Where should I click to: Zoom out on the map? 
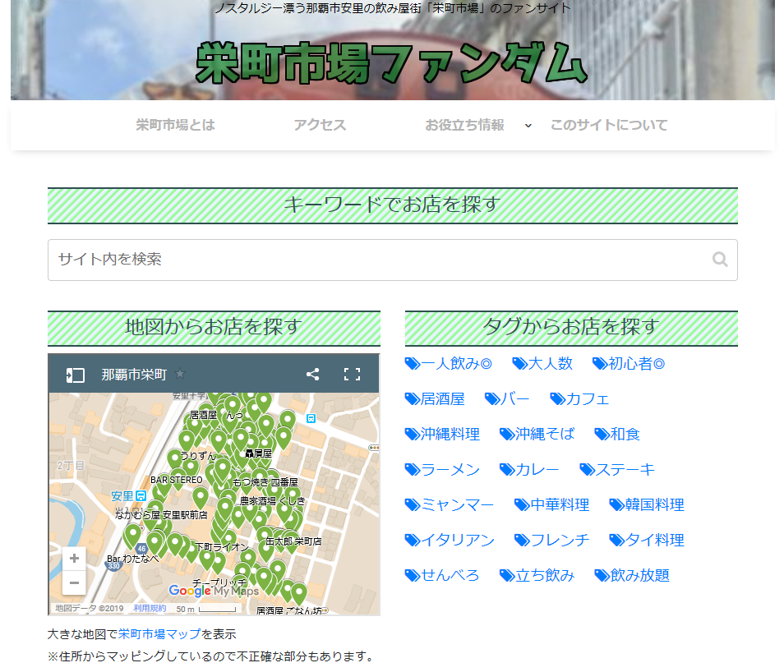click(x=74, y=582)
